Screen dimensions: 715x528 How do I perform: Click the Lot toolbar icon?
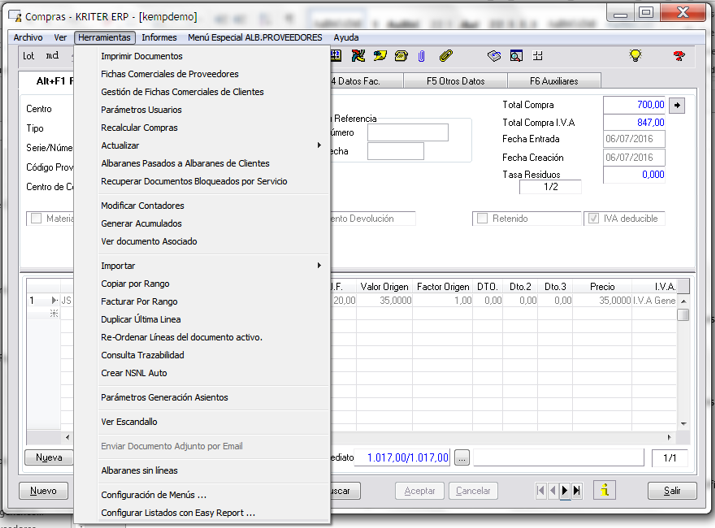[x=28, y=56]
